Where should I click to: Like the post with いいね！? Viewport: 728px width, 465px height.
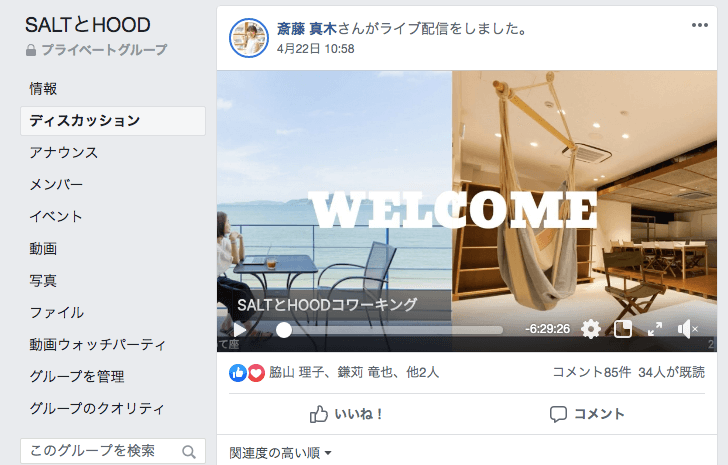346,414
